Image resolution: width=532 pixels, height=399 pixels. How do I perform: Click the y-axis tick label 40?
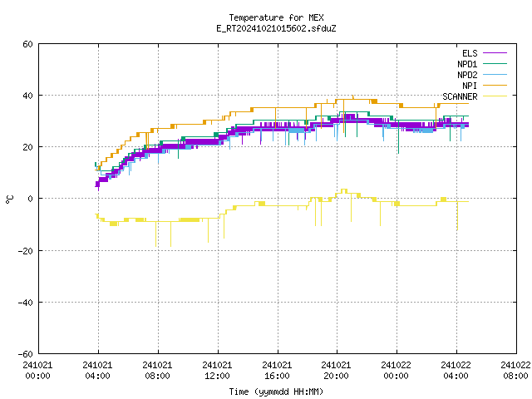27,96
